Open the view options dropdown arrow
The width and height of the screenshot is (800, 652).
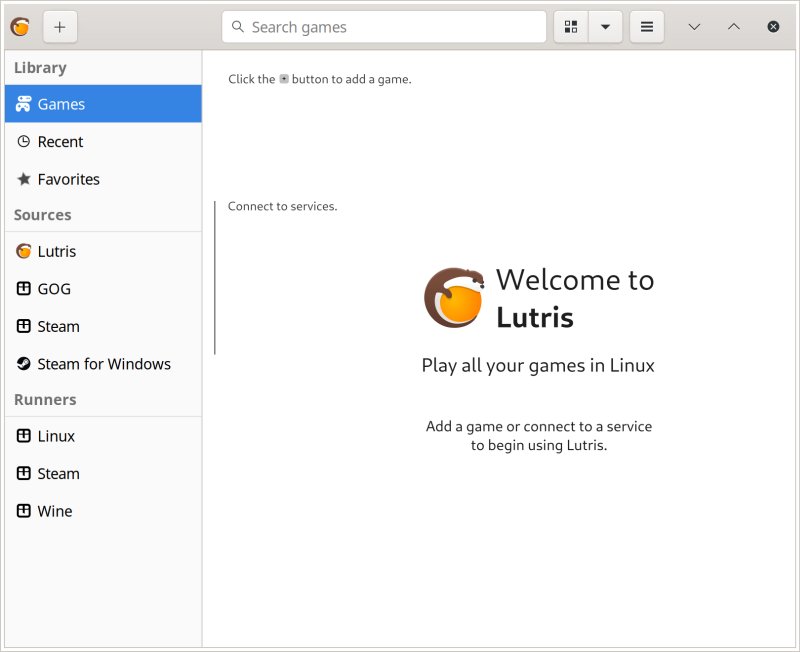click(x=605, y=27)
